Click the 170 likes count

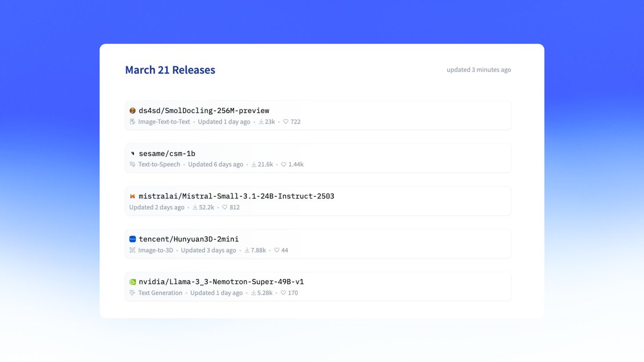(293, 293)
